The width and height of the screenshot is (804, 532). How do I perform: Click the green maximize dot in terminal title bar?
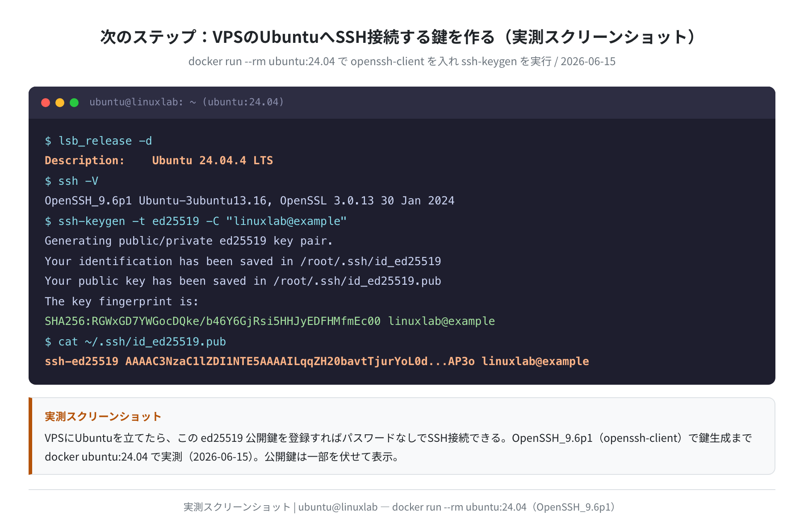74,103
